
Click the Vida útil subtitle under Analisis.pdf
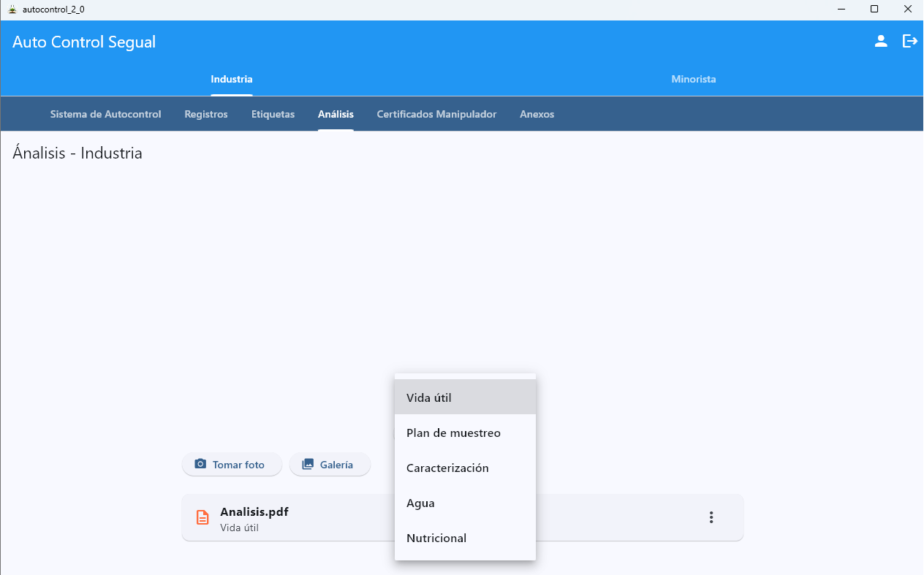pyautogui.click(x=239, y=528)
